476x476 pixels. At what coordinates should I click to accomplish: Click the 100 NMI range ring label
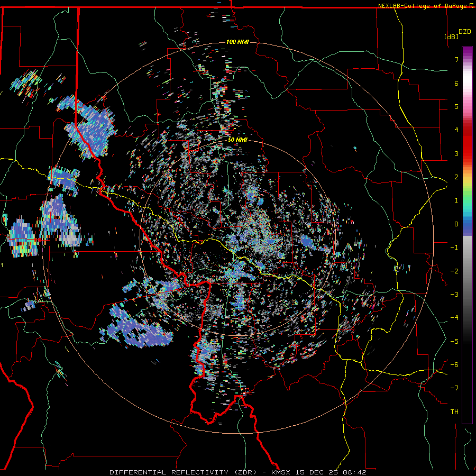point(237,42)
